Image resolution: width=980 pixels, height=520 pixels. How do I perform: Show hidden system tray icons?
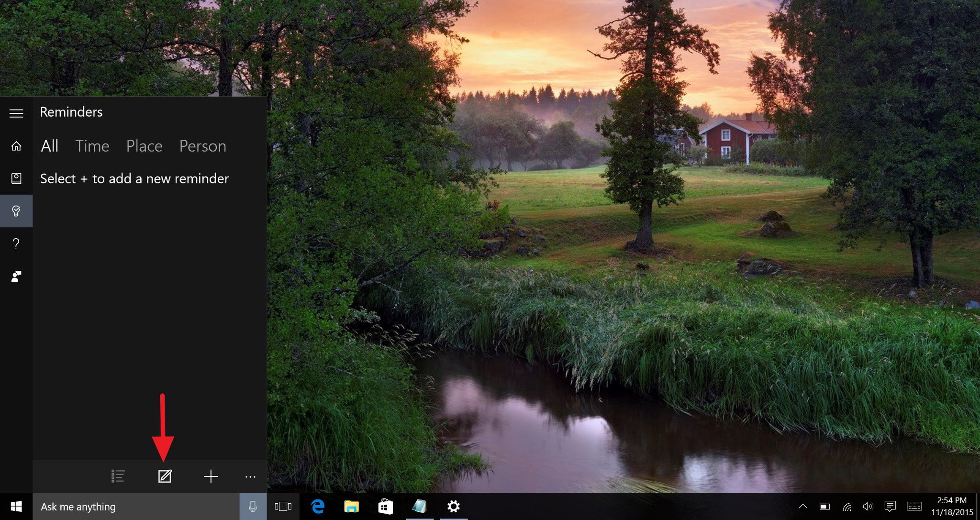pos(803,507)
